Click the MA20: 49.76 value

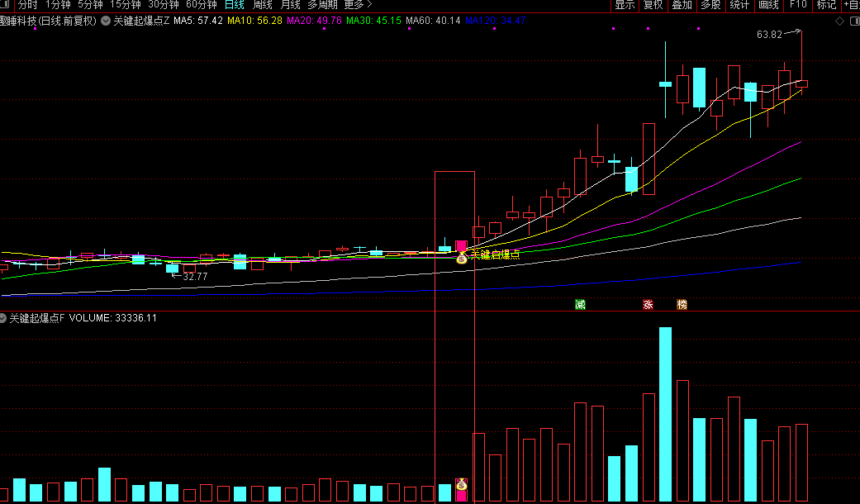(x=314, y=21)
